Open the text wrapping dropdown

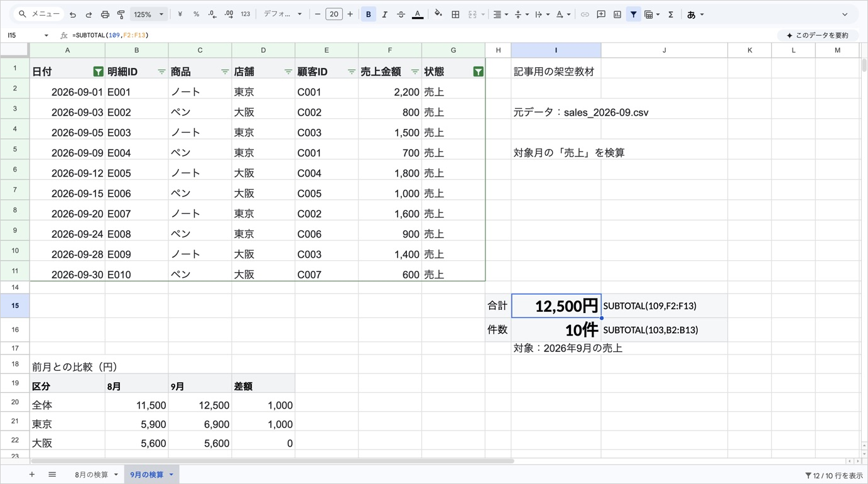point(542,14)
